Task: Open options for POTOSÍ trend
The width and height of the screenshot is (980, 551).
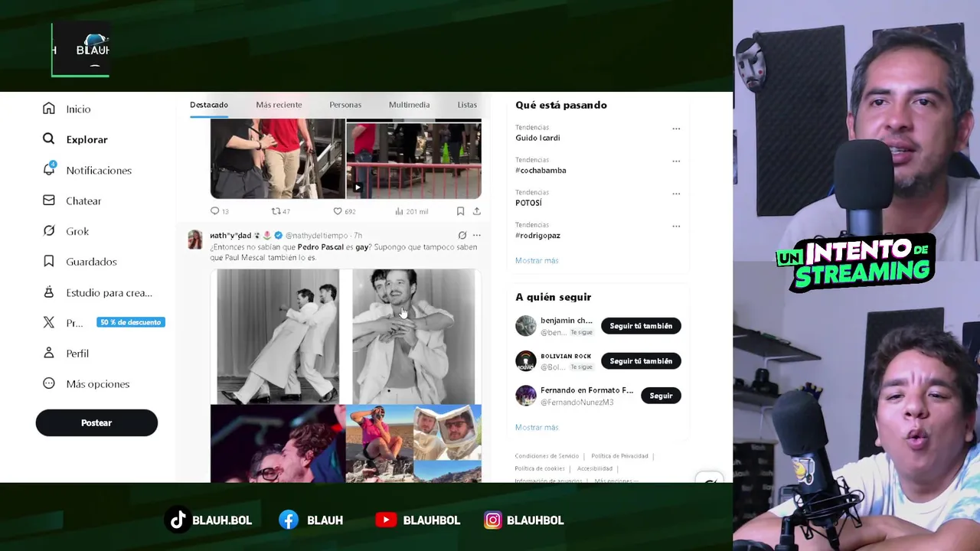Action: pyautogui.click(x=676, y=194)
